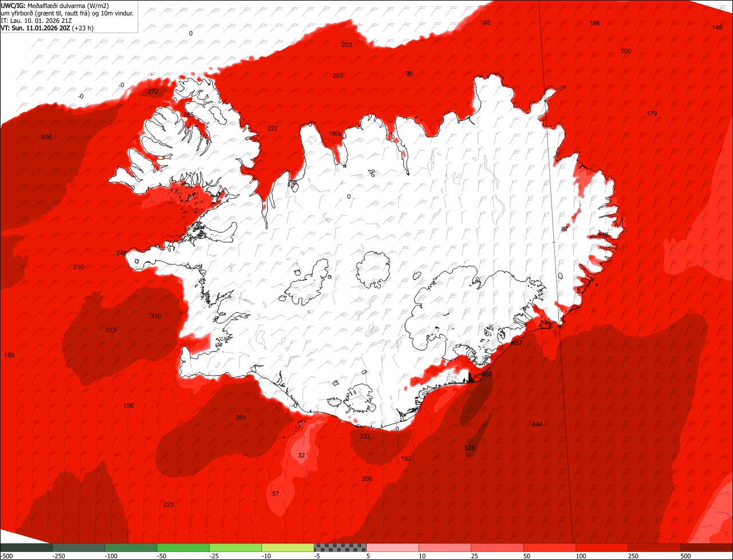Screen dimensions: 733x560
Task: Click the map value 189
Action: click(x=9, y=356)
